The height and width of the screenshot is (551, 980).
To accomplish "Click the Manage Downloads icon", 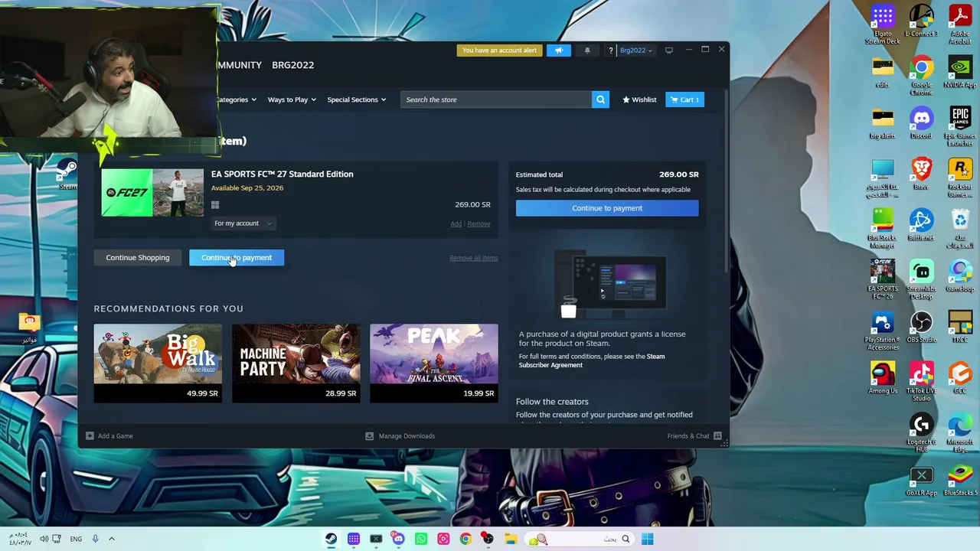I will pos(369,436).
